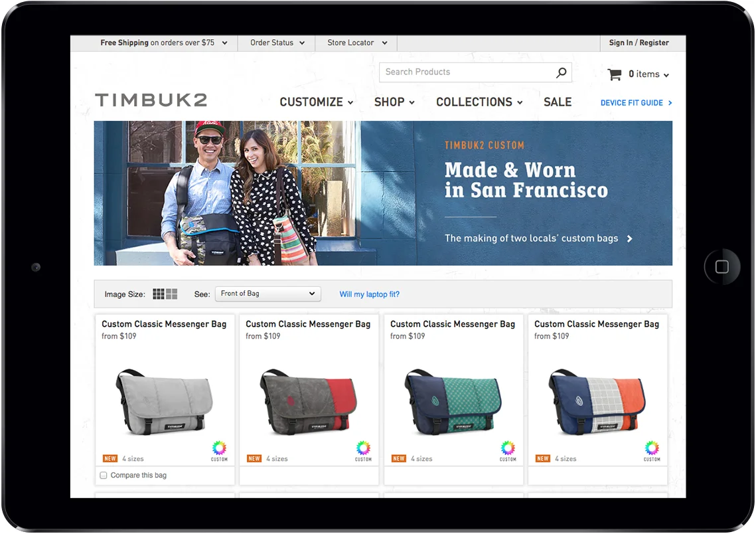Click the Timbuk2 Custom banner label
Image resolution: width=756 pixels, height=534 pixels.
(x=484, y=145)
